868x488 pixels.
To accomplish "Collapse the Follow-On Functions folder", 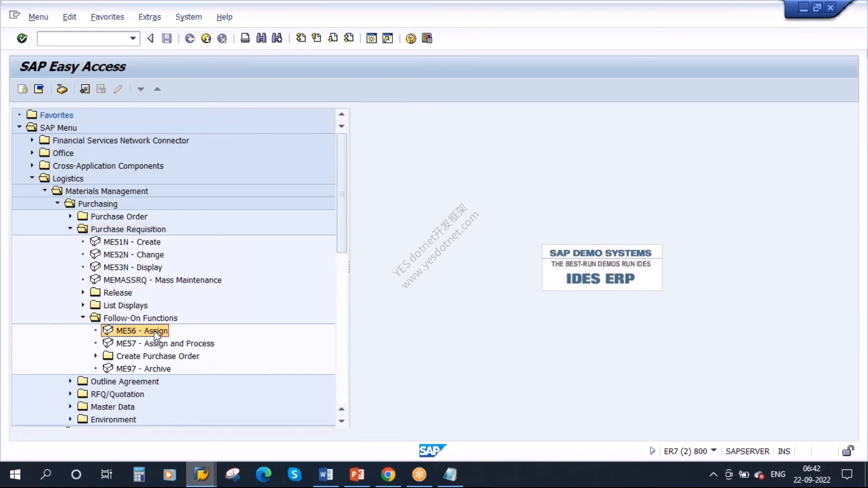I will click(x=83, y=317).
